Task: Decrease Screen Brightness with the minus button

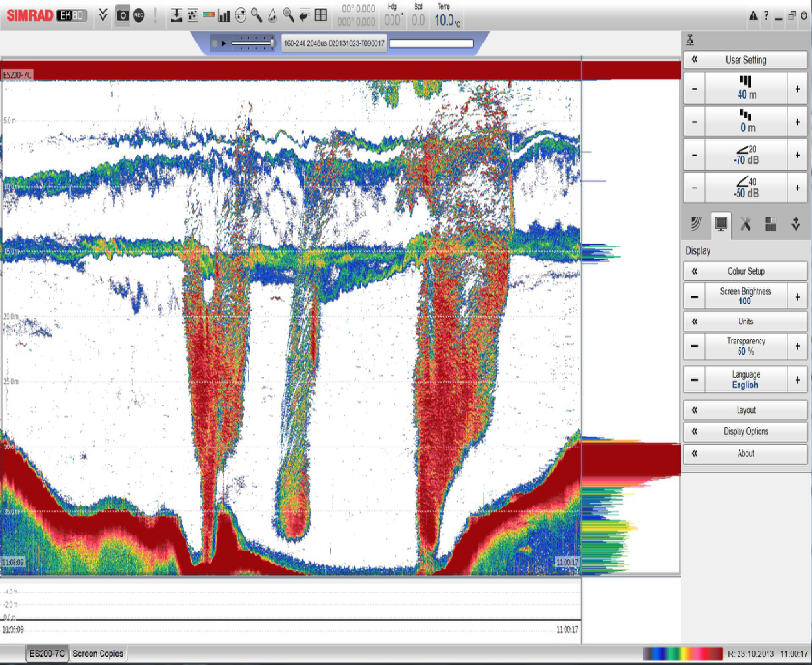Action: coord(693,297)
